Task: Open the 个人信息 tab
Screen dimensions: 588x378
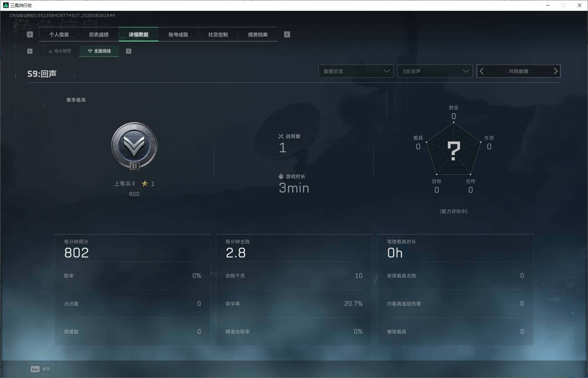Action: pos(59,35)
